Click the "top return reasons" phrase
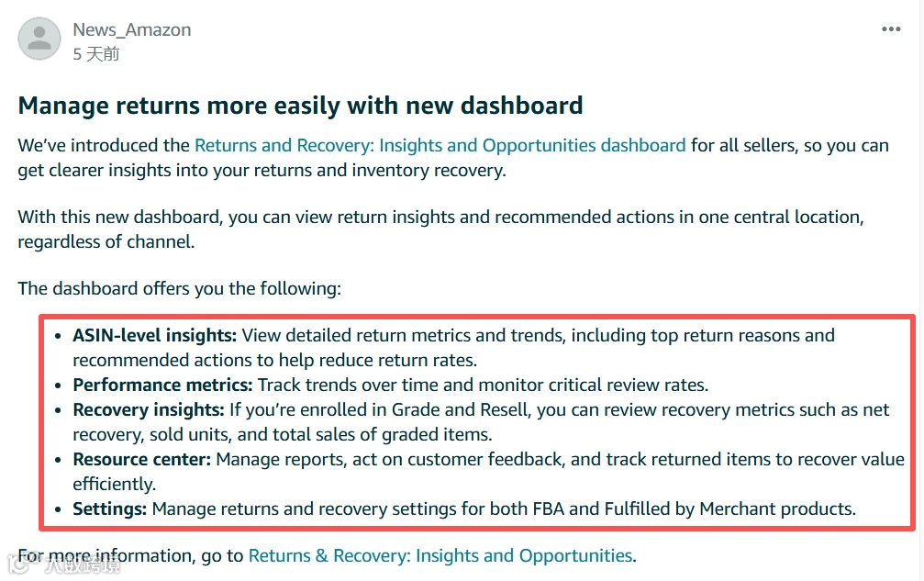The image size is (924, 581). pyautogui.click(x=710, y=335)
